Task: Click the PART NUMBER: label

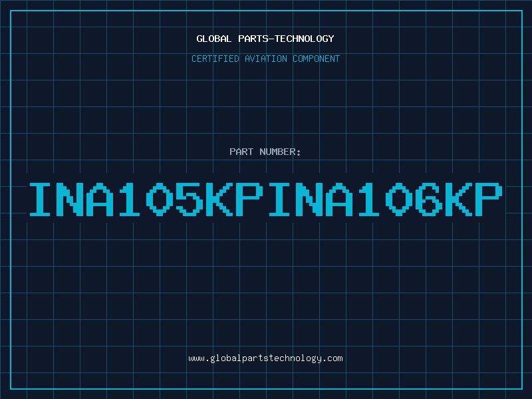Action: point(265,152)
